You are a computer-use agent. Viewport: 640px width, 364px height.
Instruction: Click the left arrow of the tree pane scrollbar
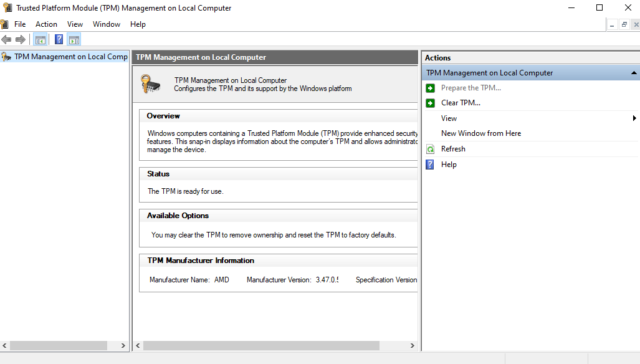[x=4, y=346]
